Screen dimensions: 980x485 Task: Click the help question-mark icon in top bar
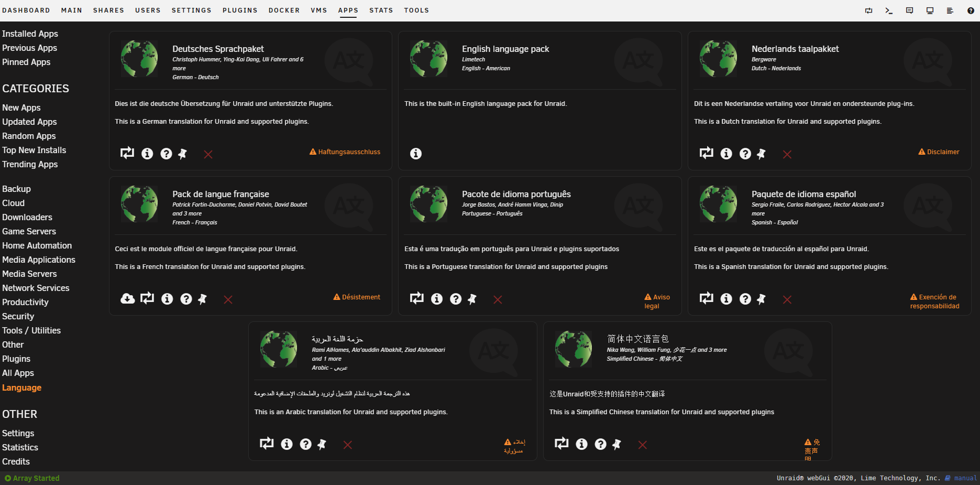coord(970,10)
